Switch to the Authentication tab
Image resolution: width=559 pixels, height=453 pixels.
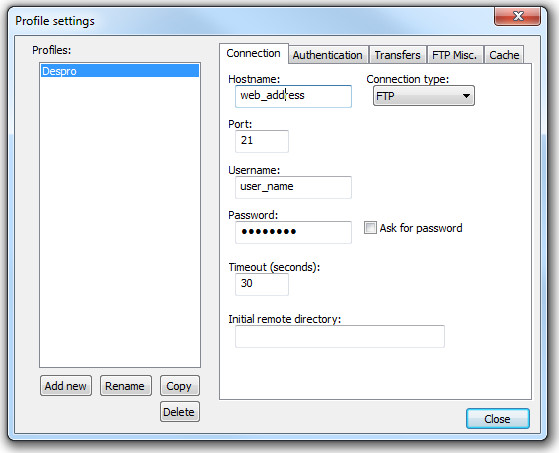[328, 55]
